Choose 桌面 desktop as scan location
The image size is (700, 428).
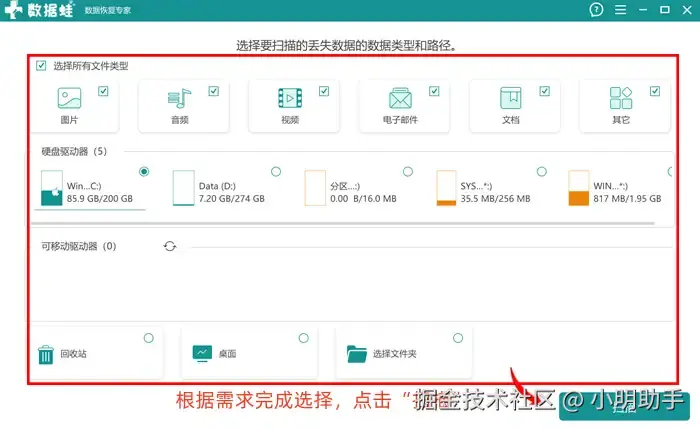click(250, 353)
